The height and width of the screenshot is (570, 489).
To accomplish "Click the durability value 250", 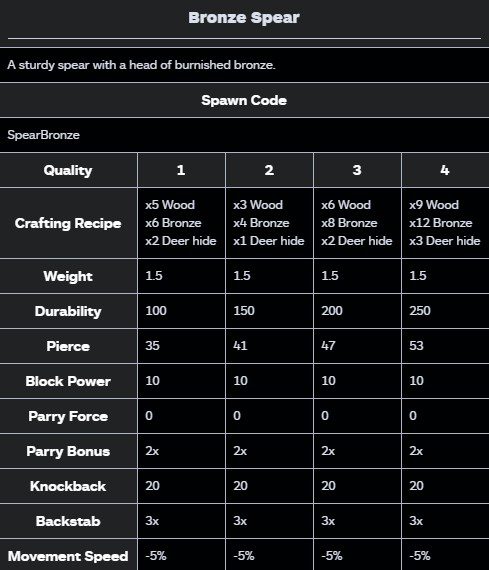I will [x=420, y=311].
